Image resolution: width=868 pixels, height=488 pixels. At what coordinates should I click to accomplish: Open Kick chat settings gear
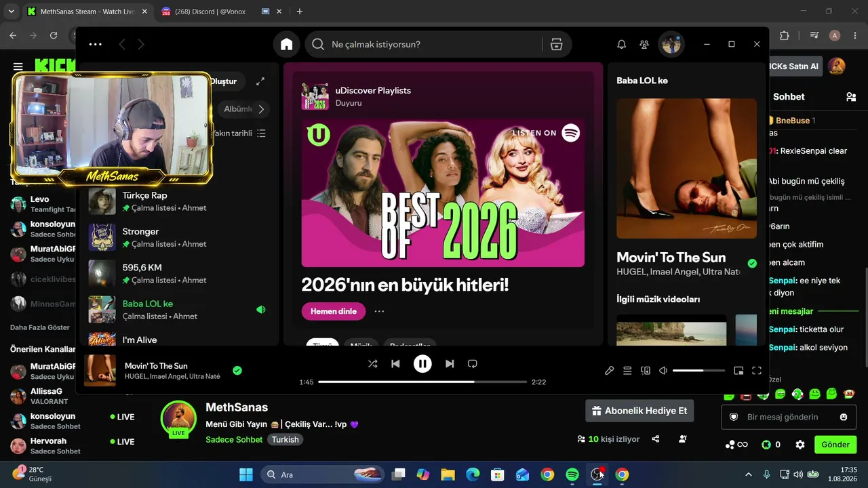(800, 445)
